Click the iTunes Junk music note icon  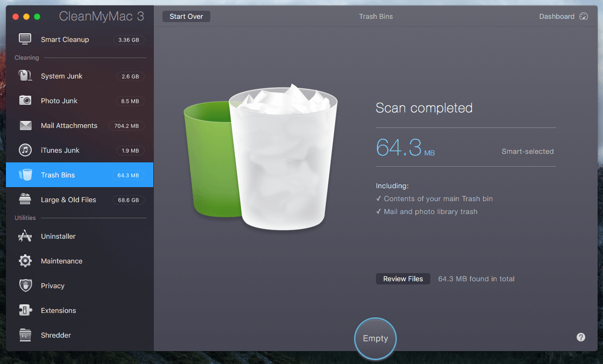(25, 150)
